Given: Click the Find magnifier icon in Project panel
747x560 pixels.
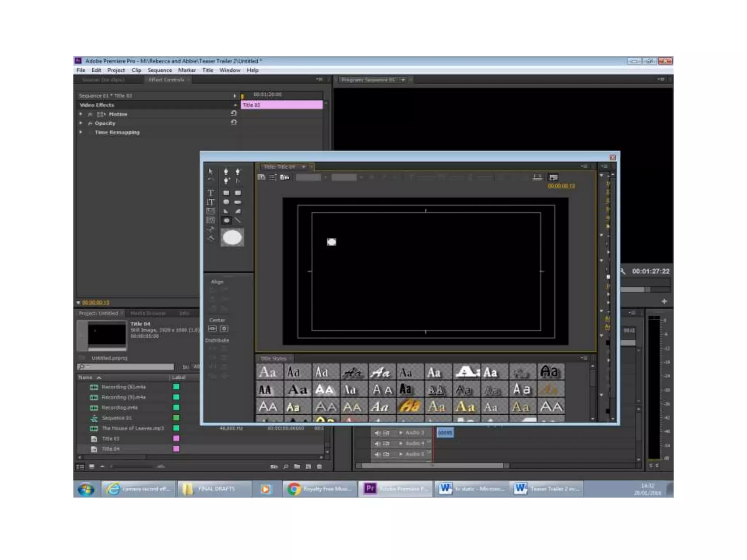Looking at the screenshot, I should click(x=286, y=466).
